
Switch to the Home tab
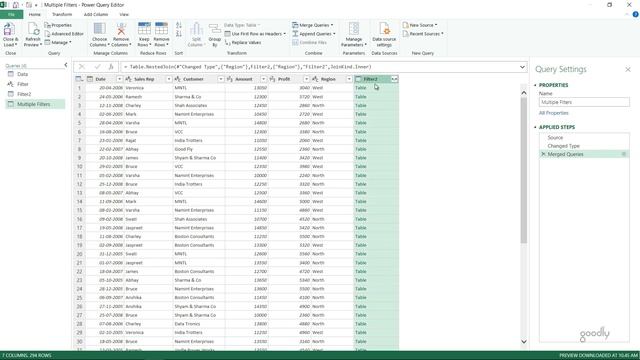click(35, 15)
